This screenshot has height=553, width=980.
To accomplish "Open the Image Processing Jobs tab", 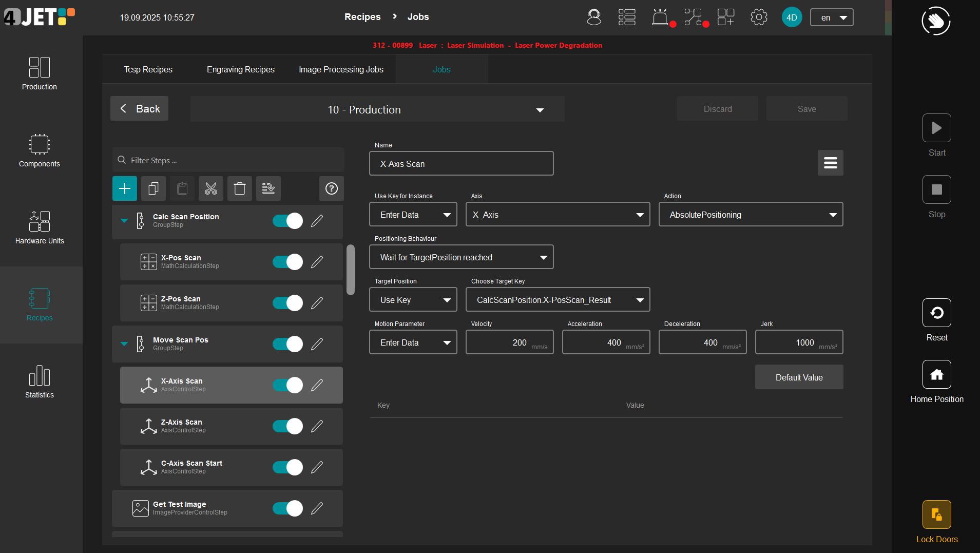I will [x=341, y=70].
